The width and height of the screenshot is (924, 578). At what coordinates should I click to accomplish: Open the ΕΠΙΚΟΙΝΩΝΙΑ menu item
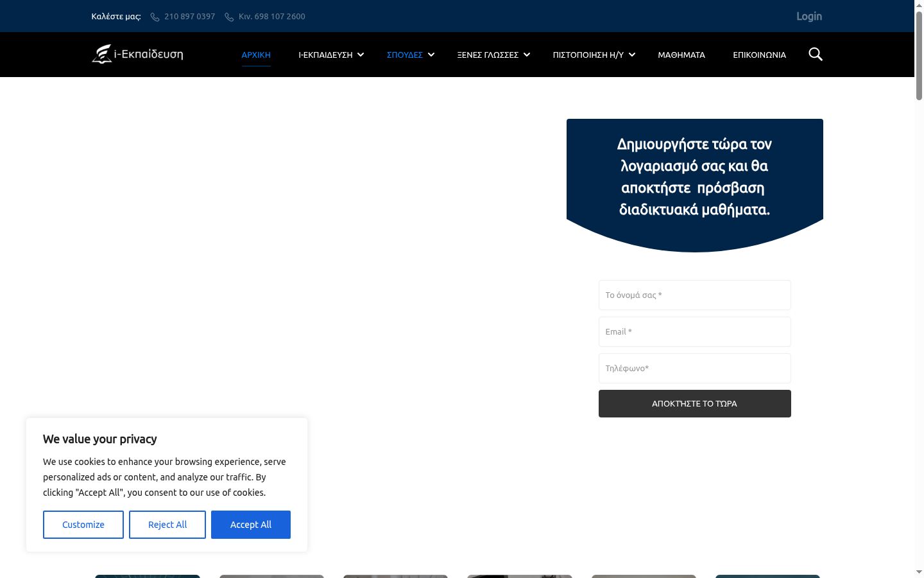[x=760, y=55]
